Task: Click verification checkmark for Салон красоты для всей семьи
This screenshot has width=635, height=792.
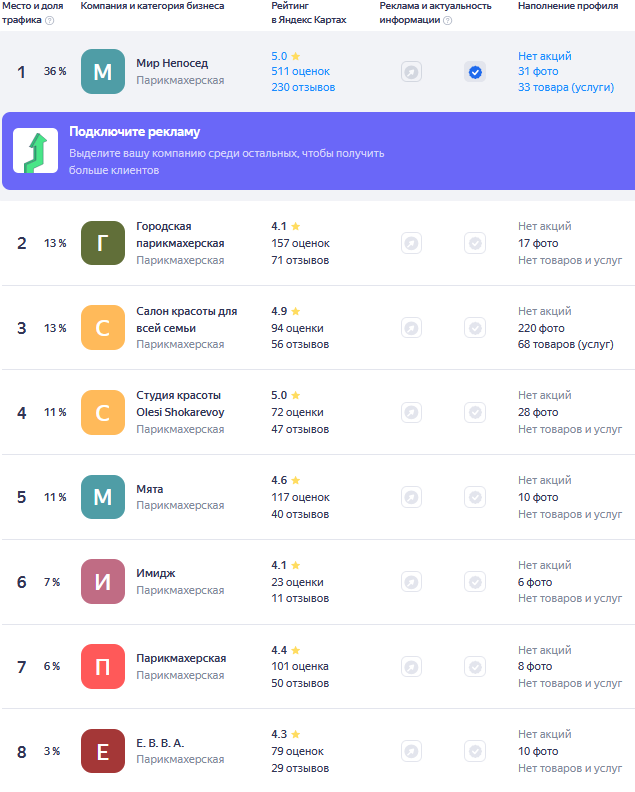Action: pyautogui.click(x=475, y=328)
